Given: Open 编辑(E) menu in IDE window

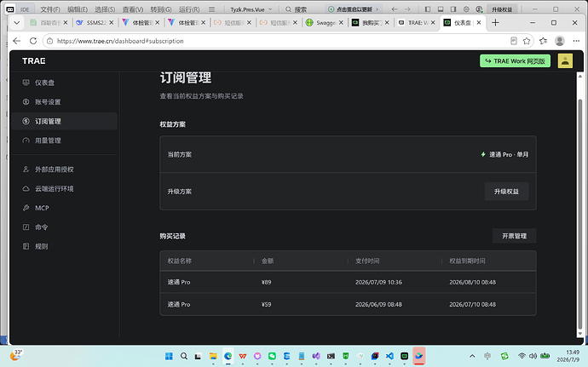Looking at the screenshot, I should [78, 9].
